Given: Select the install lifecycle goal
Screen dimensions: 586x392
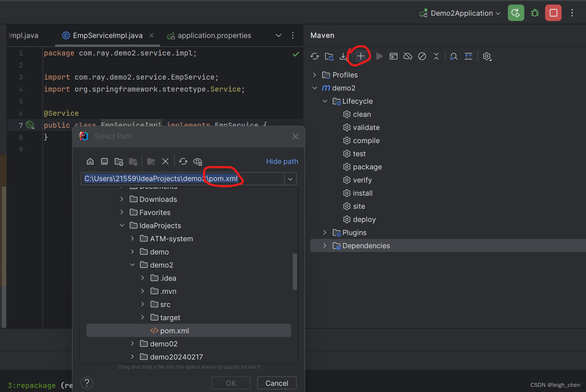Looking at the screenshot, I should point(358,193).
